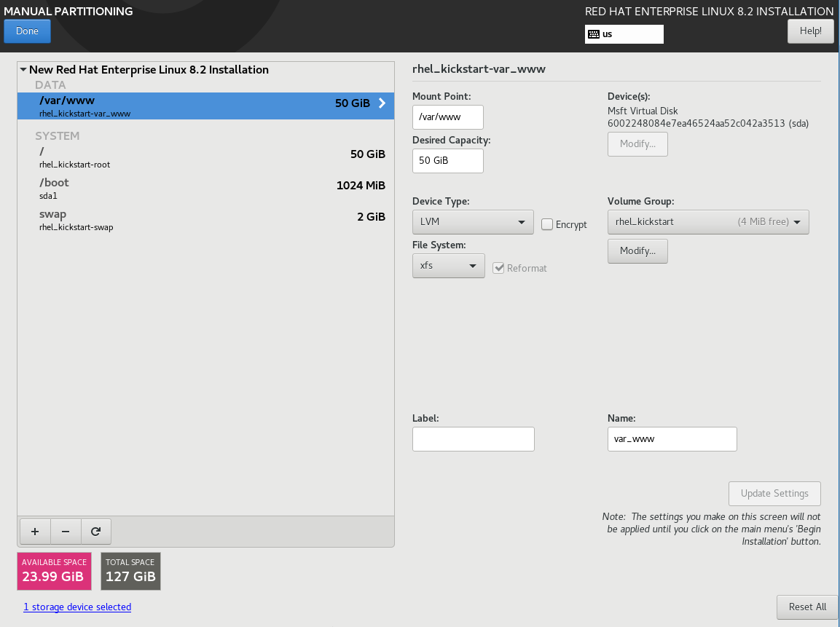Click the Msft Virtual Disk device text
This screenshot has width=840, height=627.
(x=643, y=111)
